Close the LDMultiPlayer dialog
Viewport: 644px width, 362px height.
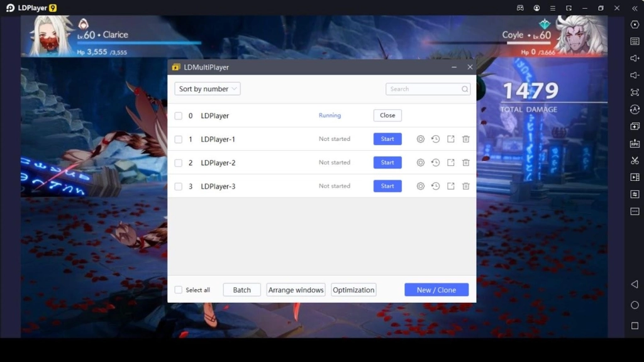470,67
